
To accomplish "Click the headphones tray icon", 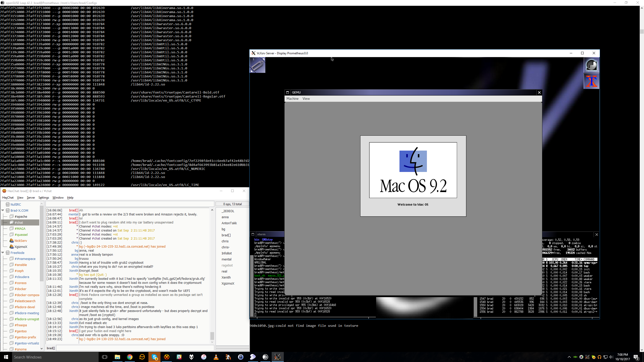I will click(x=599, y=357).
